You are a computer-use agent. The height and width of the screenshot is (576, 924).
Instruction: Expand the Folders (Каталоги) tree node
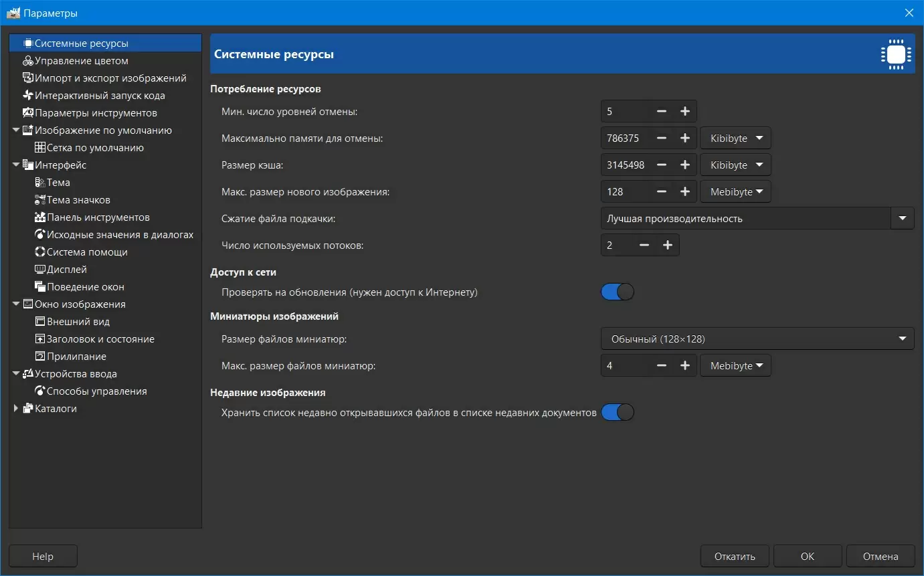tap(16, 409)
